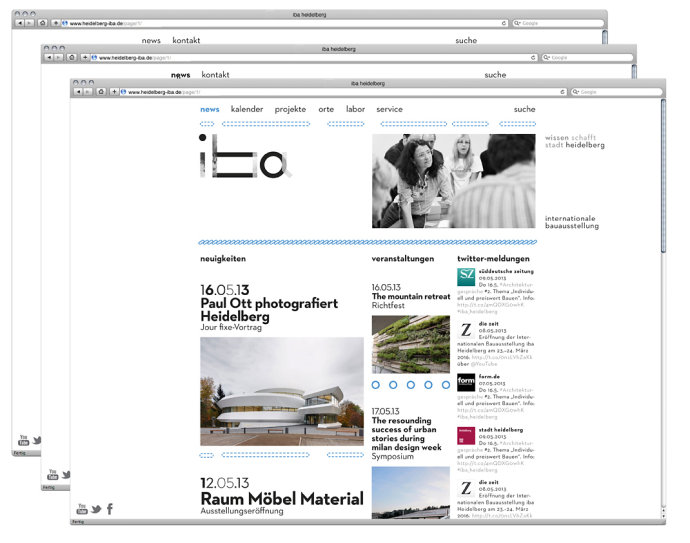Click the süddeutsche zeitung SZ avatar
This screenshot has height=543, width=690.
[466, 277]
